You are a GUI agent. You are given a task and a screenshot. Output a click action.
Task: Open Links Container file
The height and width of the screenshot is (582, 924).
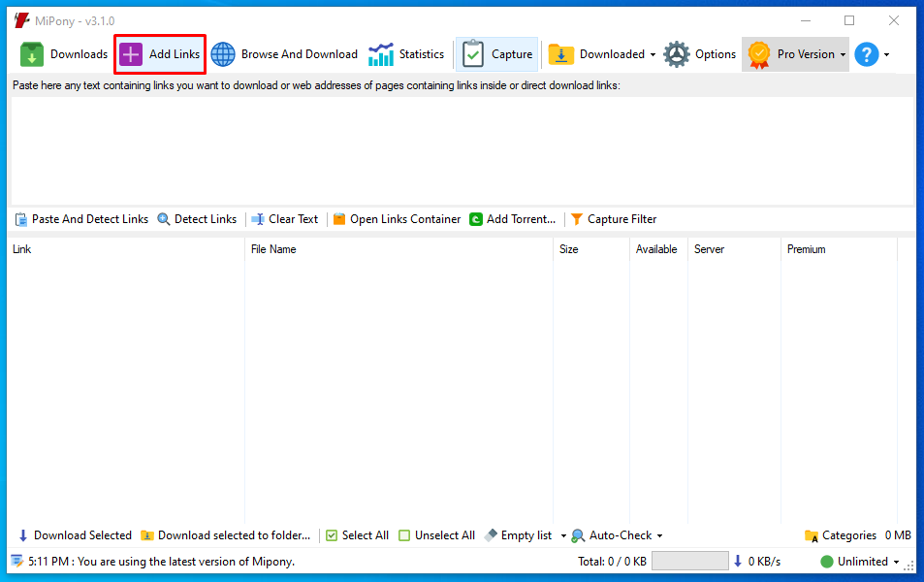397,219
